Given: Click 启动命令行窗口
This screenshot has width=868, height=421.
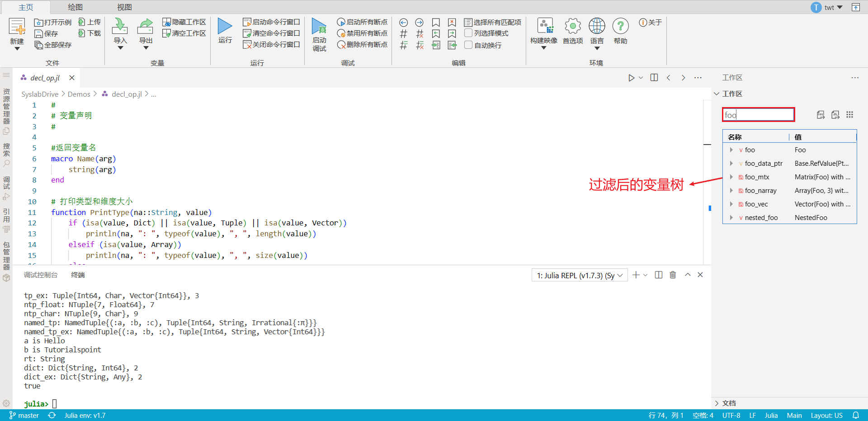Looking at the screenshot, I should click(x=271, y=22).
